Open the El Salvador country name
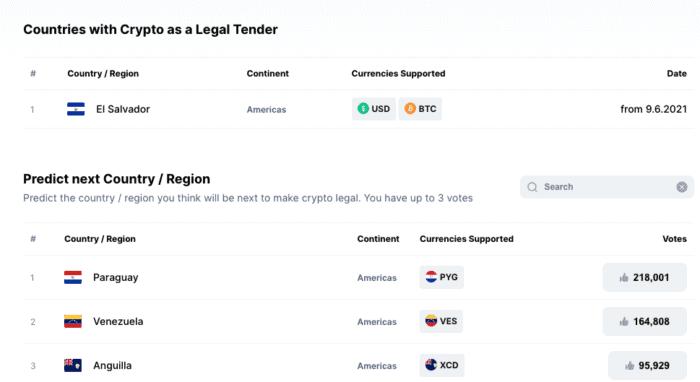 coord(123,109)
